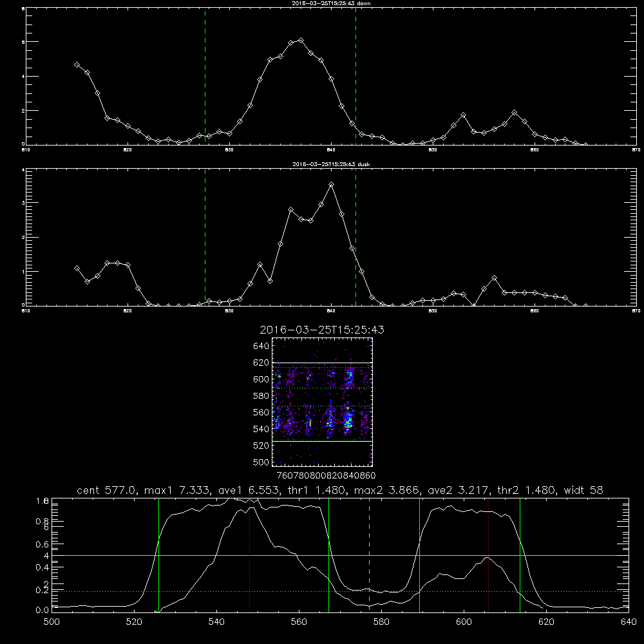The image size is (644, 644).
Task: Click the solid green line near 526 in bottom plot
Action: (158, 555)
